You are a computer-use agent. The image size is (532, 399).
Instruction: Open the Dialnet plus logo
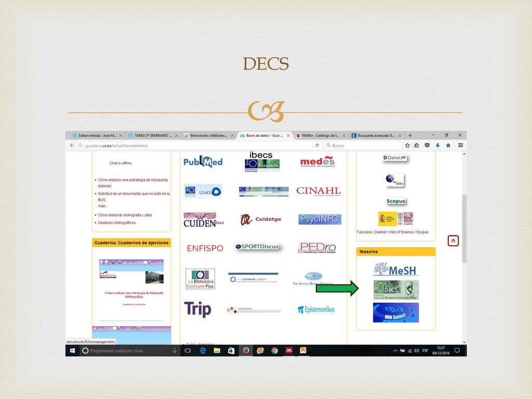(395, 158)
